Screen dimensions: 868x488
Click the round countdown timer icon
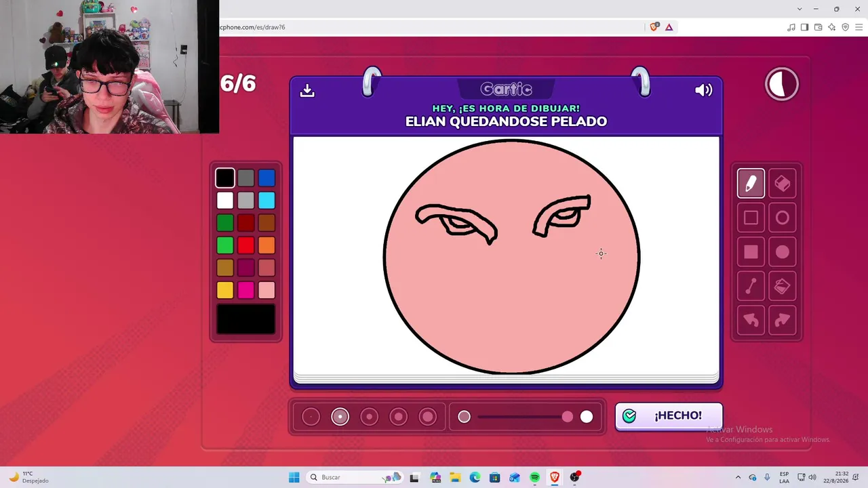pos(782,84)
